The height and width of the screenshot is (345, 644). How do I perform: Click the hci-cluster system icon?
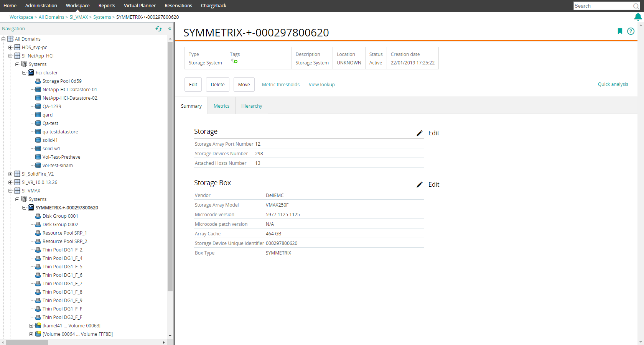coord(31,73)
